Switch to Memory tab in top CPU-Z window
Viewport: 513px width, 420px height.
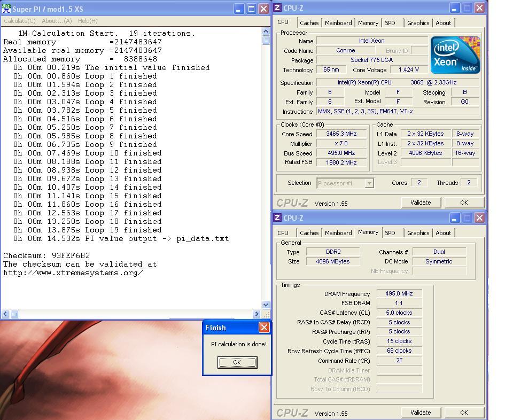pos(368,23)
